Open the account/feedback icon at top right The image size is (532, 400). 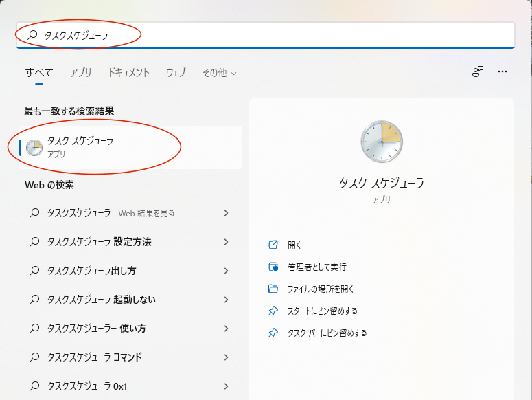[x=478, y=71]
